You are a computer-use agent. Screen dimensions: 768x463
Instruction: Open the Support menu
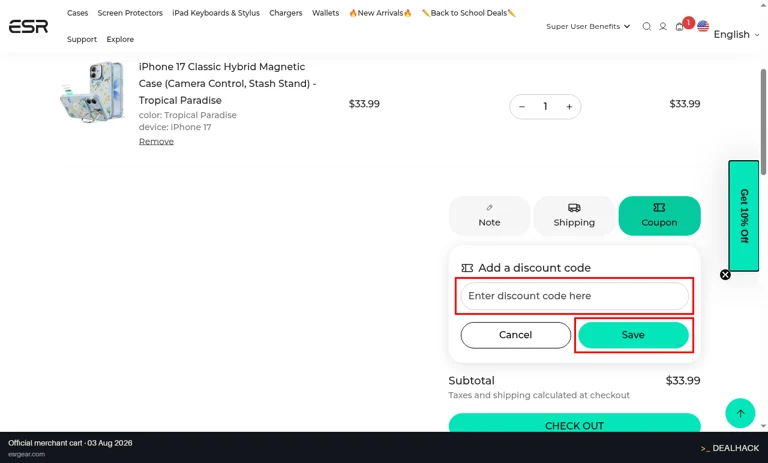tap(82, 39)
